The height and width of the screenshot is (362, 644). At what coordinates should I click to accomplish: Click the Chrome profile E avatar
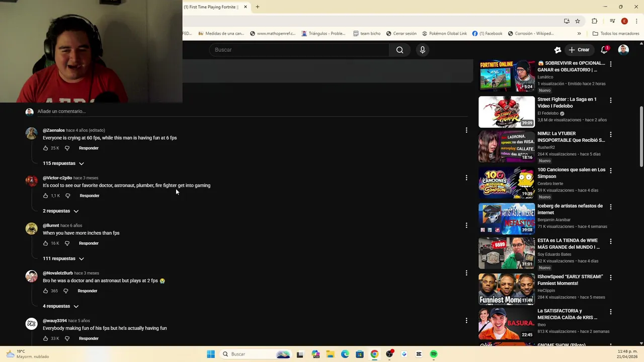(x=624, y=21)
